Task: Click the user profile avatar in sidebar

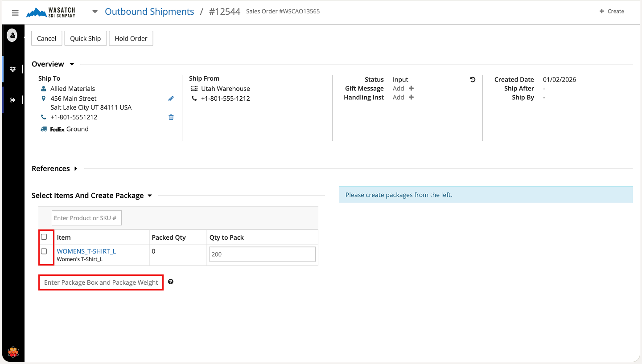Action: tap(12, 35)
